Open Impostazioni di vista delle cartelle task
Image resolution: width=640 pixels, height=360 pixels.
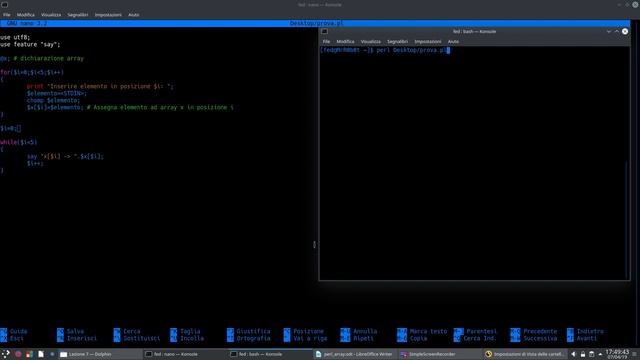(524, 354)
